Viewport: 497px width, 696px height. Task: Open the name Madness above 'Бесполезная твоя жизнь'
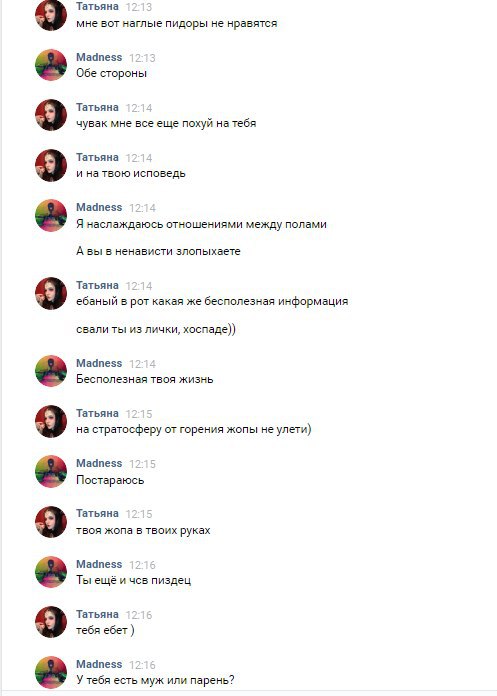[x=99, y=363]
